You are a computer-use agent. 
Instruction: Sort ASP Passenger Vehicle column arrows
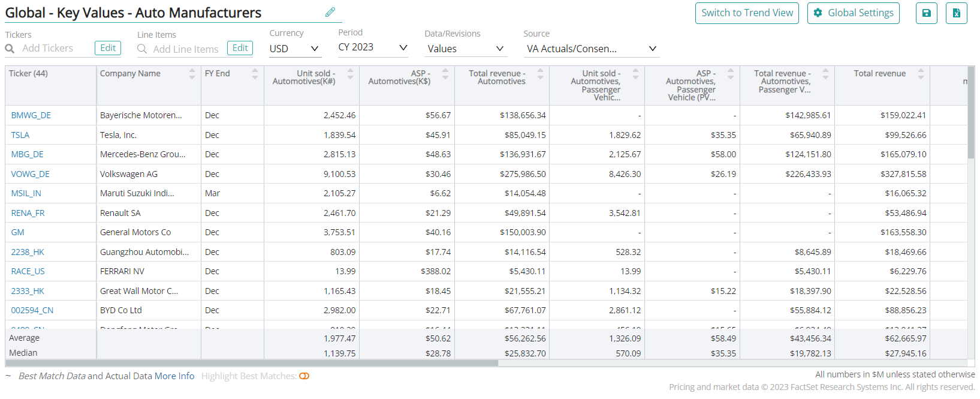(x=730, y=73)
